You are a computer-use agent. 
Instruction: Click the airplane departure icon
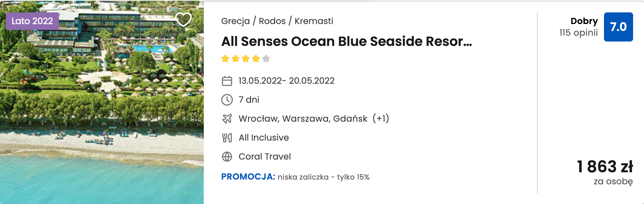pos(227,119)
